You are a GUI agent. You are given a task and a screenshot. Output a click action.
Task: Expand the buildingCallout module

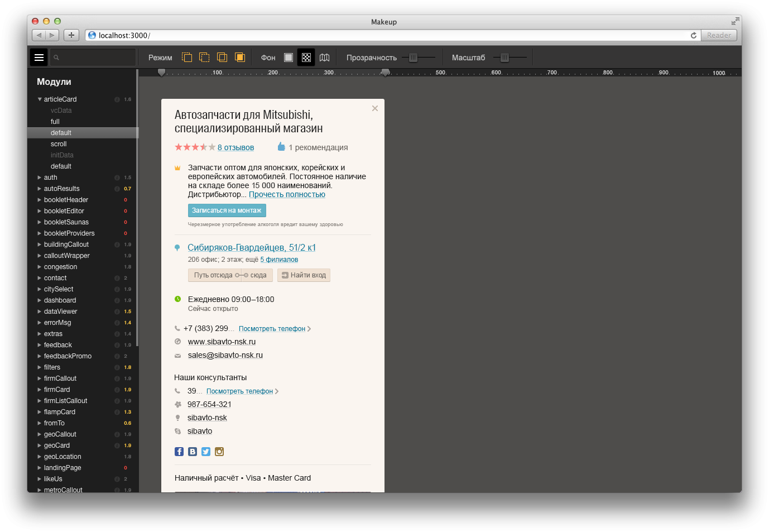[x=40, y=245]
